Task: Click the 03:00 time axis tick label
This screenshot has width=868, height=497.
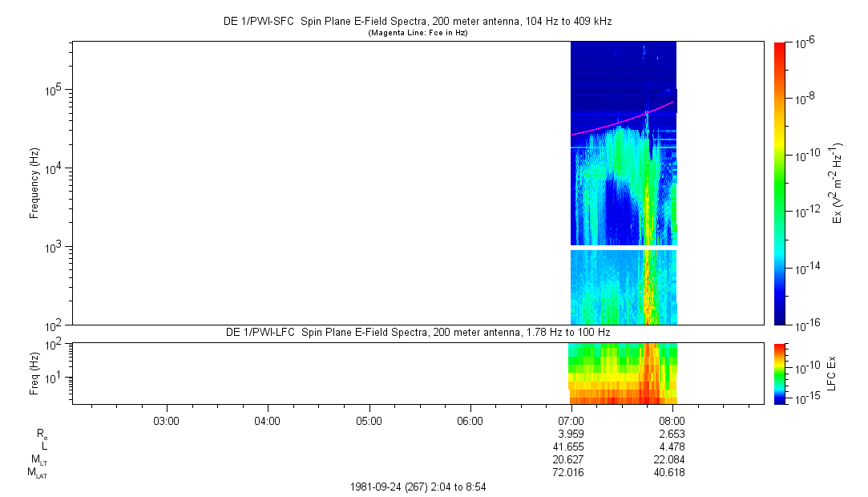Action: click(166, 420)
